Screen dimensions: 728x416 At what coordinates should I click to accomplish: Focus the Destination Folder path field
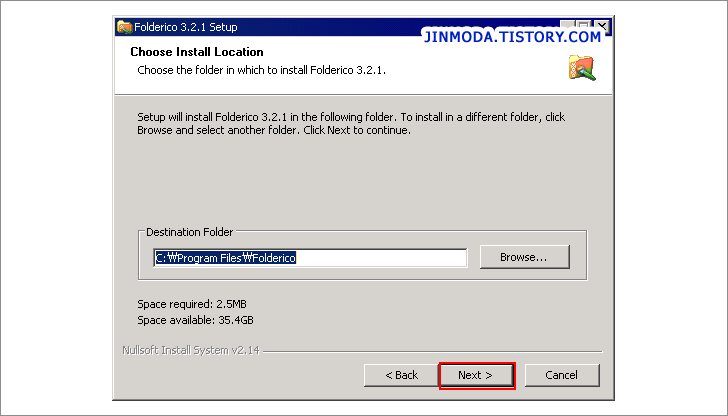coord(310,258)
